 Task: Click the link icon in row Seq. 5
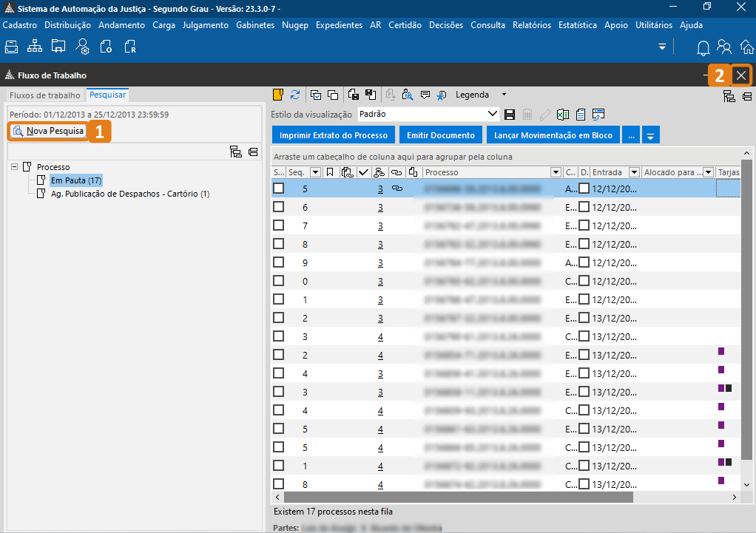pos(396,189)
